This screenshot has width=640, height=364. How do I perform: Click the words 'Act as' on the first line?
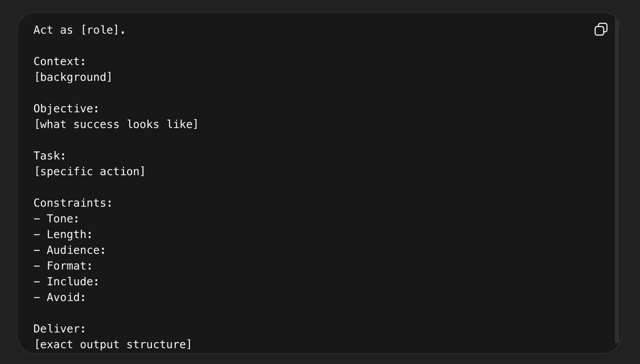[53, 30]
